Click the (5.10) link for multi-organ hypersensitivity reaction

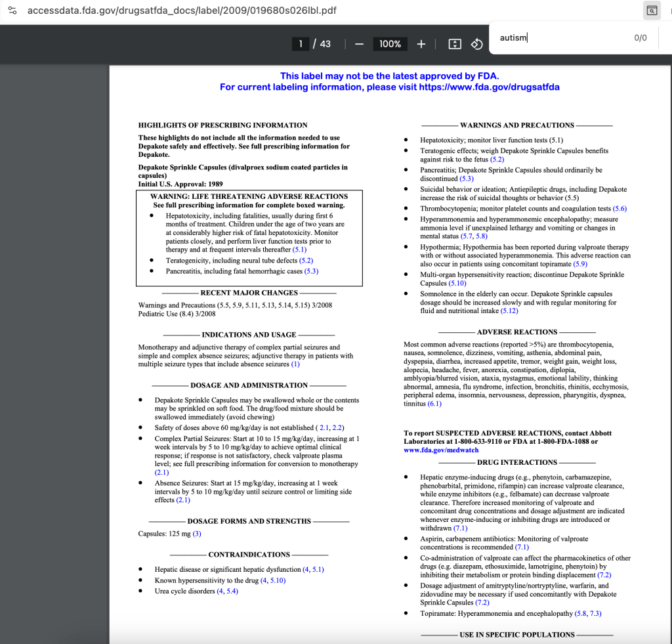tap(457, 283)
